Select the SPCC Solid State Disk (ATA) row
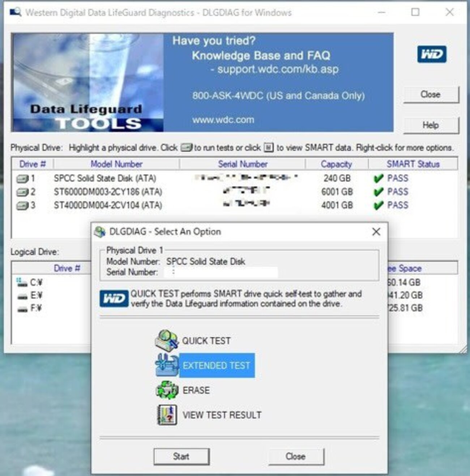Viewport: 470px width, 476px height. click(234, 178)
